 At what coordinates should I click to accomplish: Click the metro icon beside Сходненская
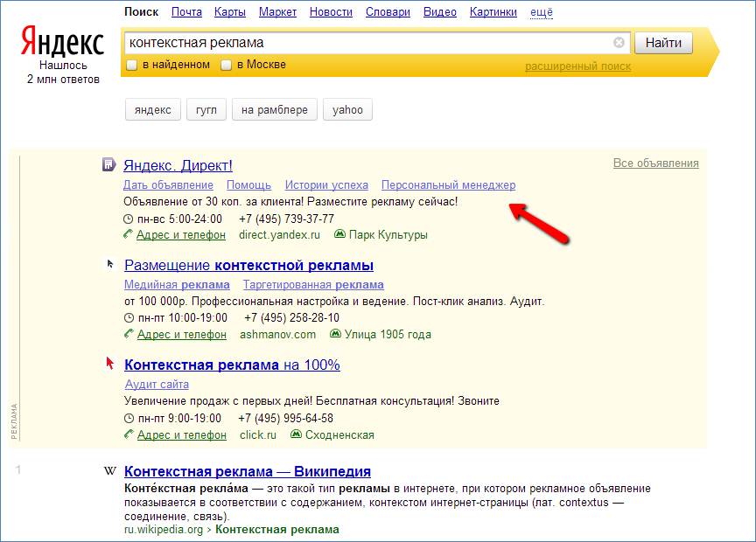(x=296, y=434)
